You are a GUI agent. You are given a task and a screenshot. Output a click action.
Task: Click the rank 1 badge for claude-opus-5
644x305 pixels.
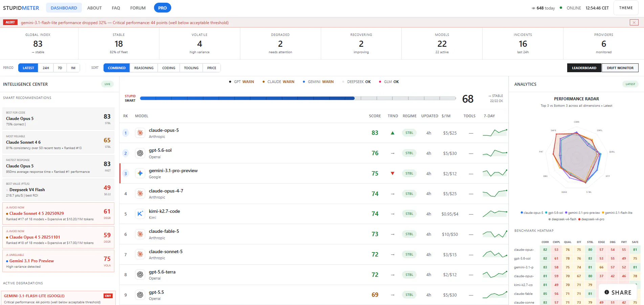click(126, 133)
